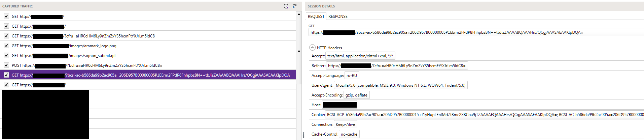Select the REQUEST tab
The width and height of the screenshot is (644, 140).
pos(316,16)
